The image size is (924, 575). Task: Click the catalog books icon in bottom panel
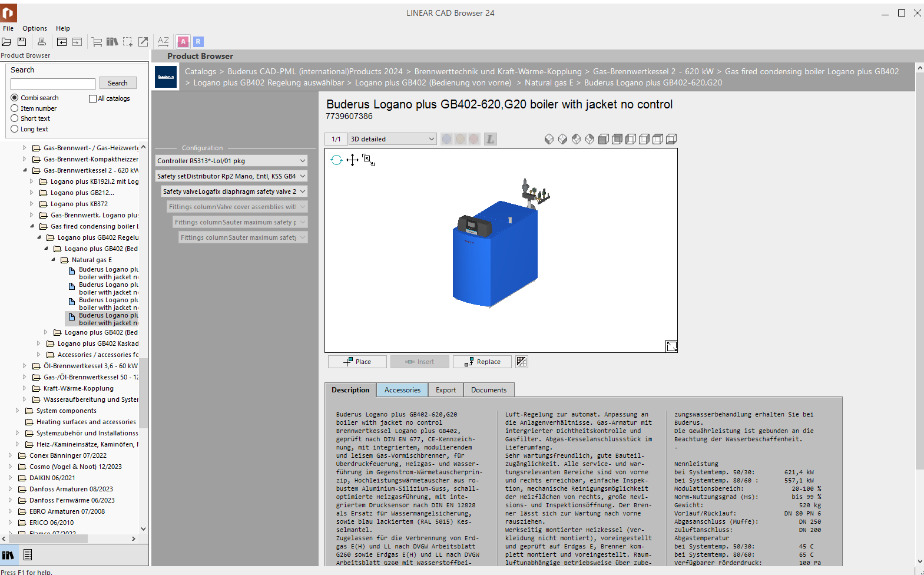coord(8,555)
